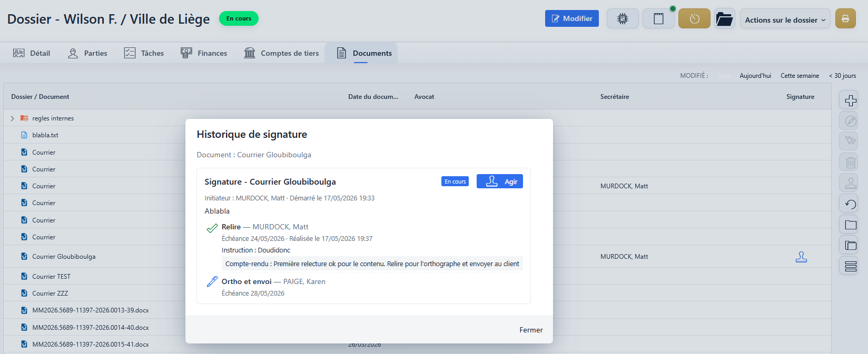
Task: Switch to the Détail tab
Action: point(32,53)
